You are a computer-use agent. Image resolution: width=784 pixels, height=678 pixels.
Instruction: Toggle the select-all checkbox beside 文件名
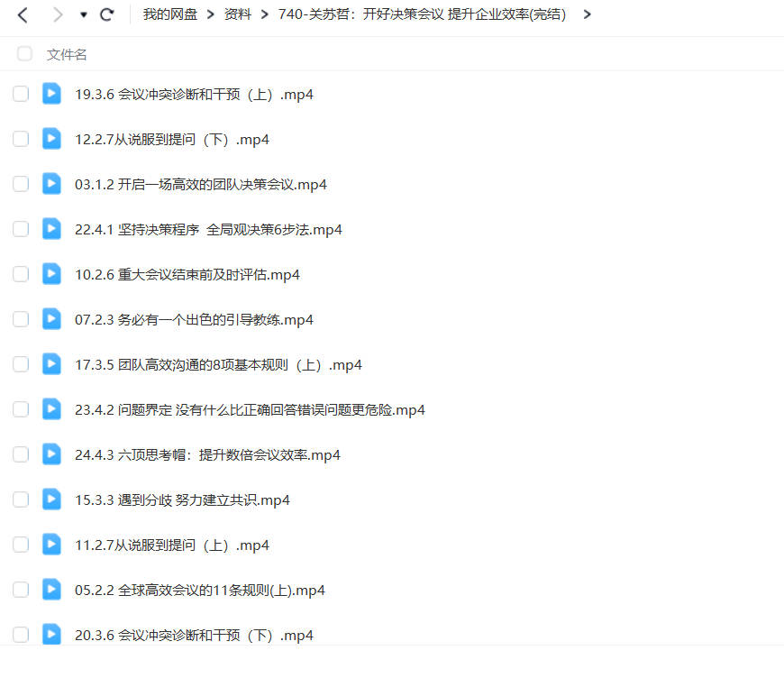point(24,53)
